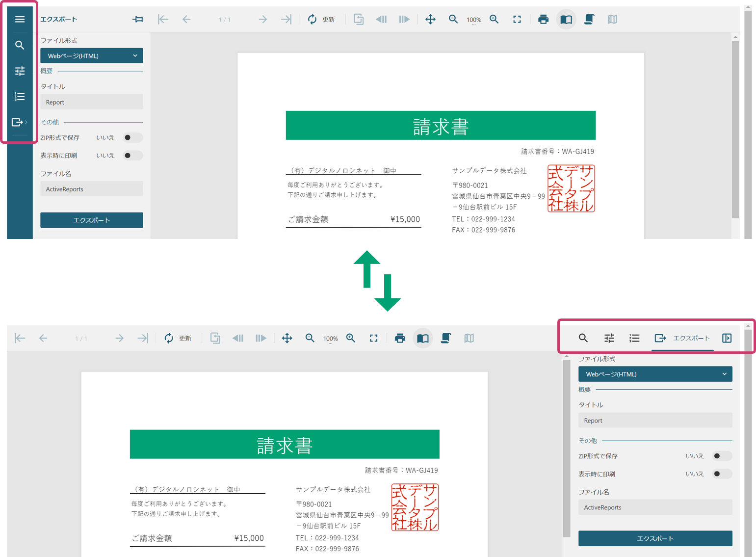Open ファイル形式 dropdown in upper viewer

(92, 55)
